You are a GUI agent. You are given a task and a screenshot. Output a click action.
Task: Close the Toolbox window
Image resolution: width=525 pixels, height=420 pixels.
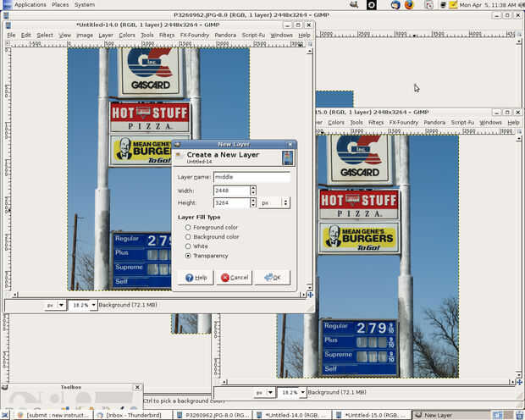[x=137, y=387]
